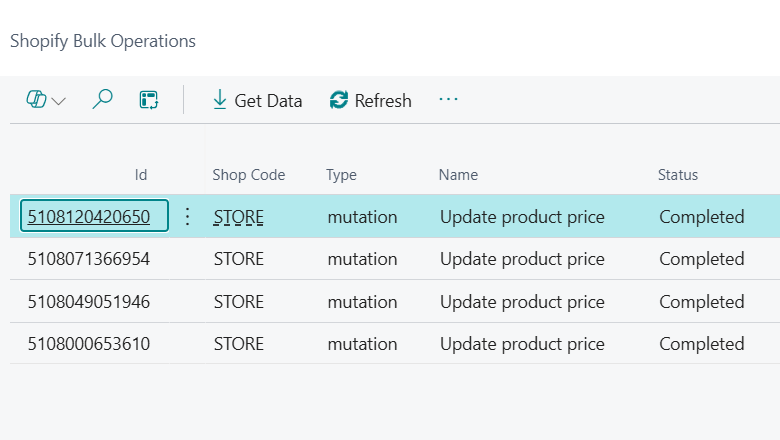780x440 pixels.
Task: Click the Name column header
Action: tap(458, 175)
